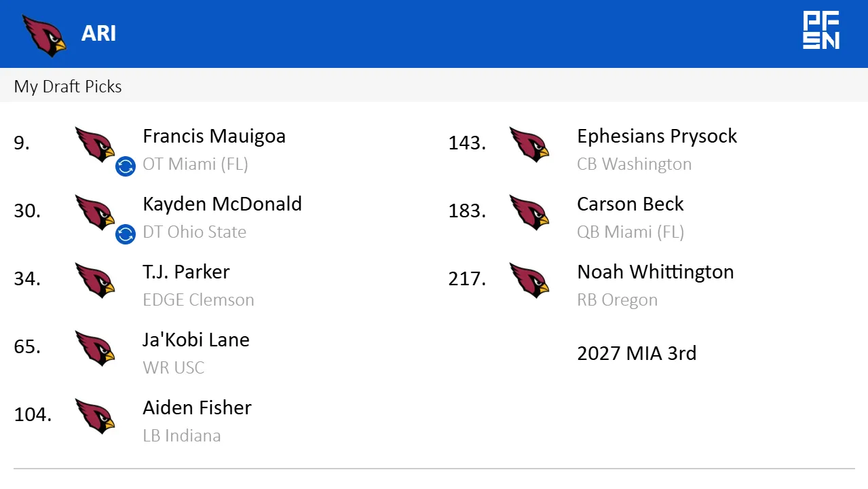Click the My Draft Picks header
868x489 pixels.
tap(67, 86)
